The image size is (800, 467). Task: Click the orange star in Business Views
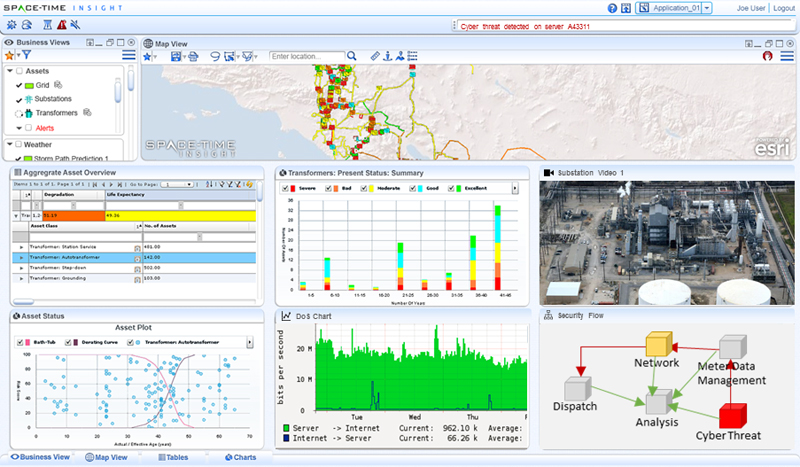click(9, 56)
